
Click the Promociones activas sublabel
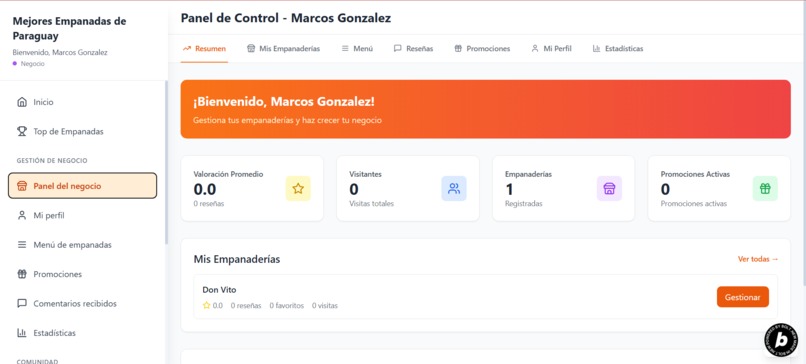(x=693, y=204)
